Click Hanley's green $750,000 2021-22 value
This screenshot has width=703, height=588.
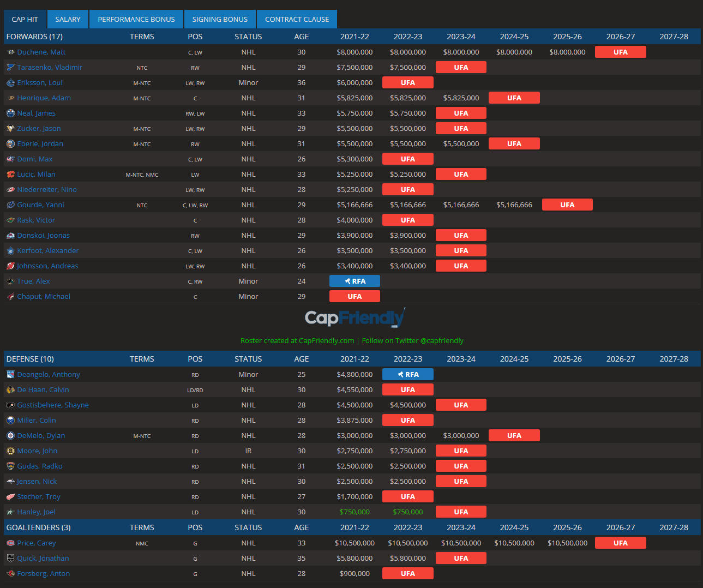click(x=354, y=512)
